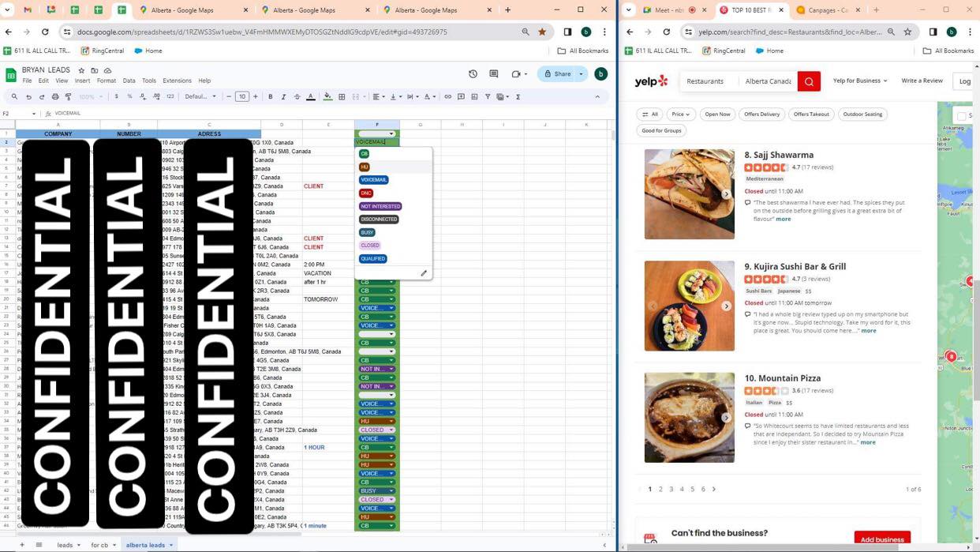The width and height of the screenshot is (980, 552).
Task: Reload the Yelp browser page
Action: [x=667, y=32]
